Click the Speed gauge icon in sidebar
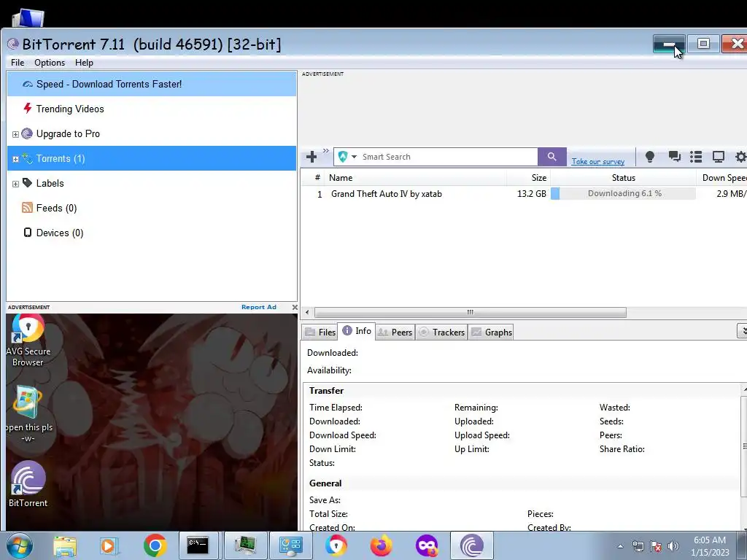Image resolution: width=747 pixels, height=560 pixels. 28,85
